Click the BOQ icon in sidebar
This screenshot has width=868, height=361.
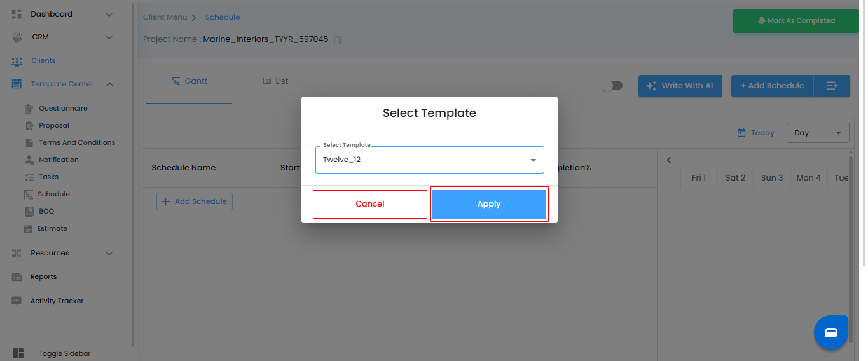29,211
